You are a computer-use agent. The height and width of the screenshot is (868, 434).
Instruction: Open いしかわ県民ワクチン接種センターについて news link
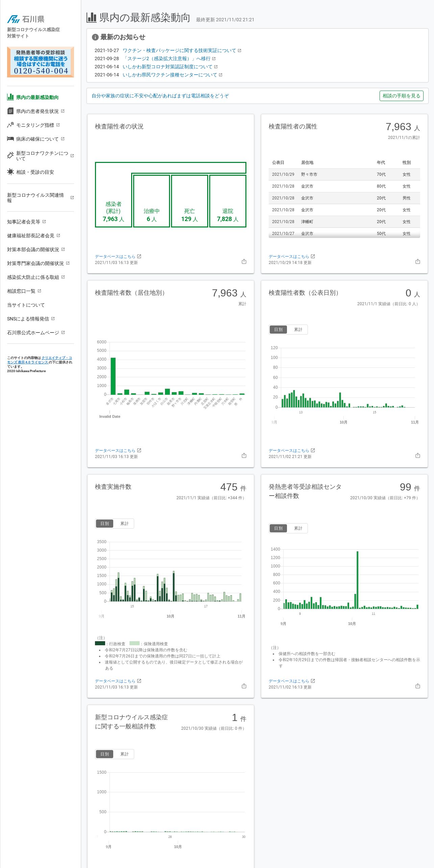[x=172, y=75]
